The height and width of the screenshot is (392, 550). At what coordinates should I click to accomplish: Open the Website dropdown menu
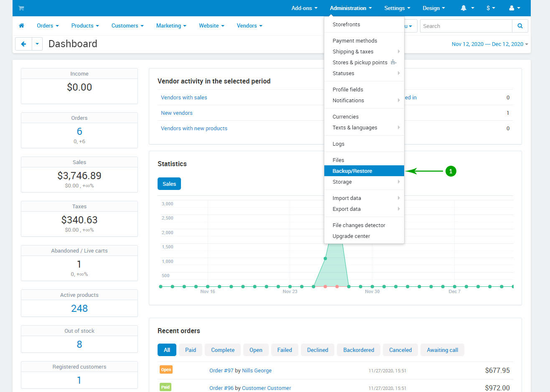click(211, 25)
